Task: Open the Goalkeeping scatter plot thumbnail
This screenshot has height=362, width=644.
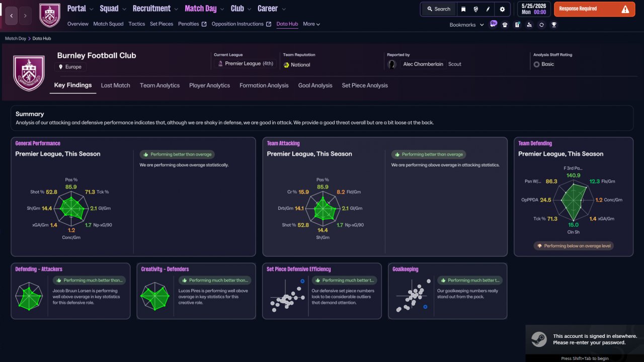Action: point(413,296)
